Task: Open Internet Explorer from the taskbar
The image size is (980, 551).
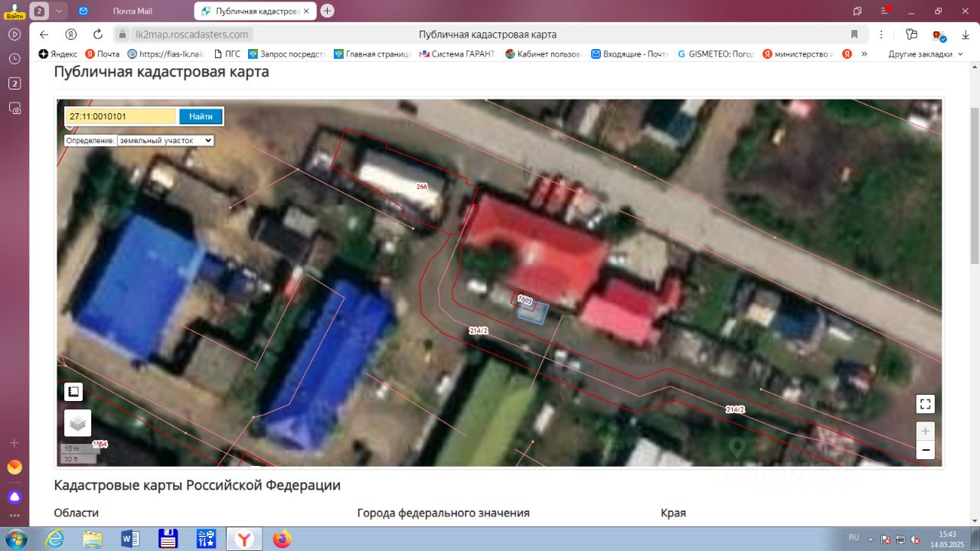Action: tap(55, 539)
